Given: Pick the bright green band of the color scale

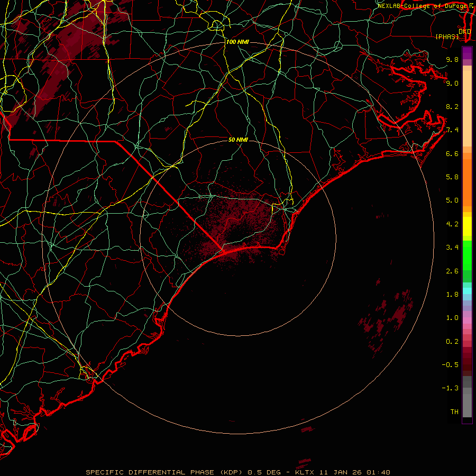Looking at the screenshot, I should (467, 255).
